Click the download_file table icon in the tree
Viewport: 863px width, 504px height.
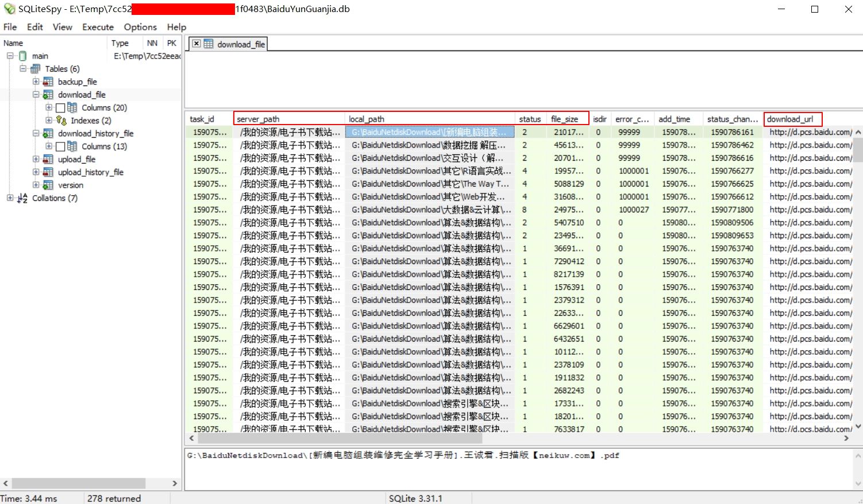click(x=48, y=95)
